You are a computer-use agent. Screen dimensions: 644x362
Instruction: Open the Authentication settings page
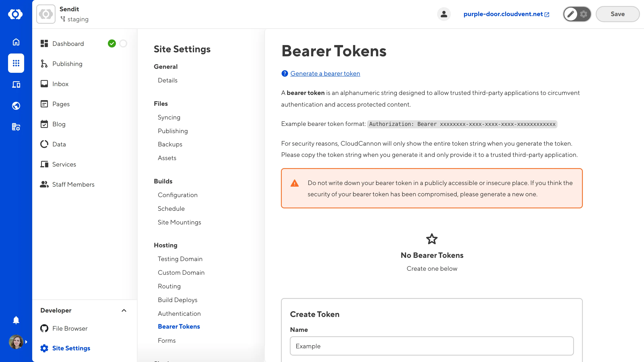[179, 313]
